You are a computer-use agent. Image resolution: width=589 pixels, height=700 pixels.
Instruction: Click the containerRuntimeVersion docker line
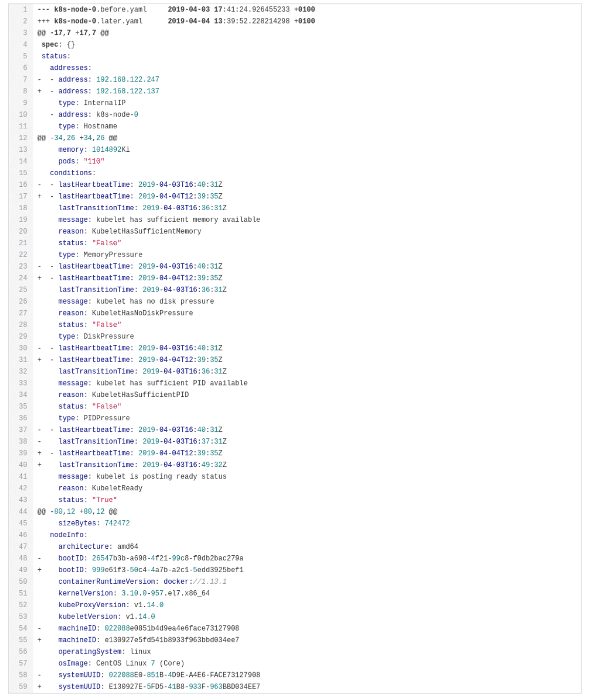142,582
